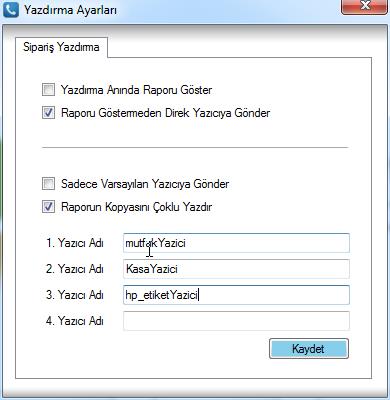
Task: Select the empty 4. Yazıcı Adı field
Action: [236, 321]
